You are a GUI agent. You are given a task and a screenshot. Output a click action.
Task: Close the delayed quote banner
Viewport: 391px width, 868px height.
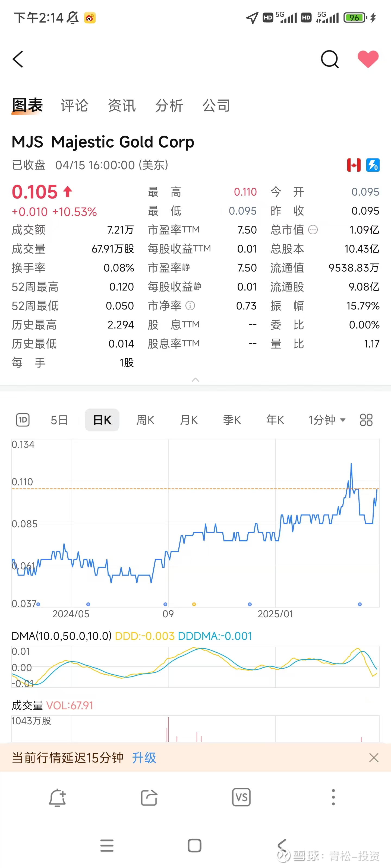[x=374, y=758]
